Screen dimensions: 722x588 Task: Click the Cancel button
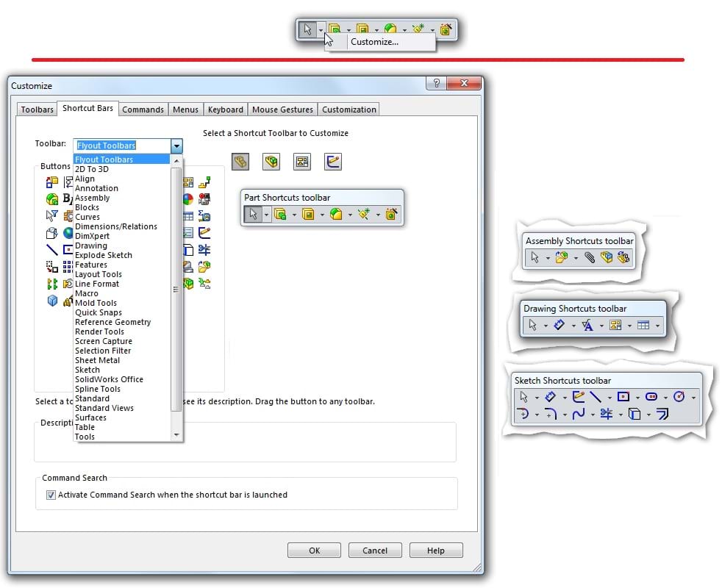point(374,551)
